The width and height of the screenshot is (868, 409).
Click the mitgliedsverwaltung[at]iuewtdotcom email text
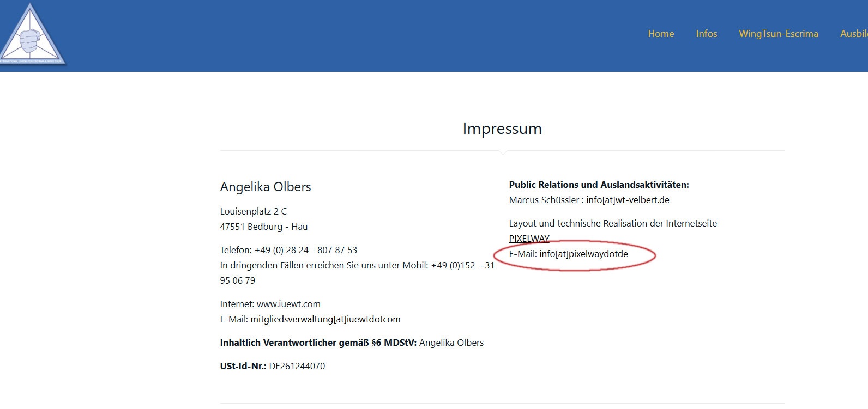pos(325,319)
